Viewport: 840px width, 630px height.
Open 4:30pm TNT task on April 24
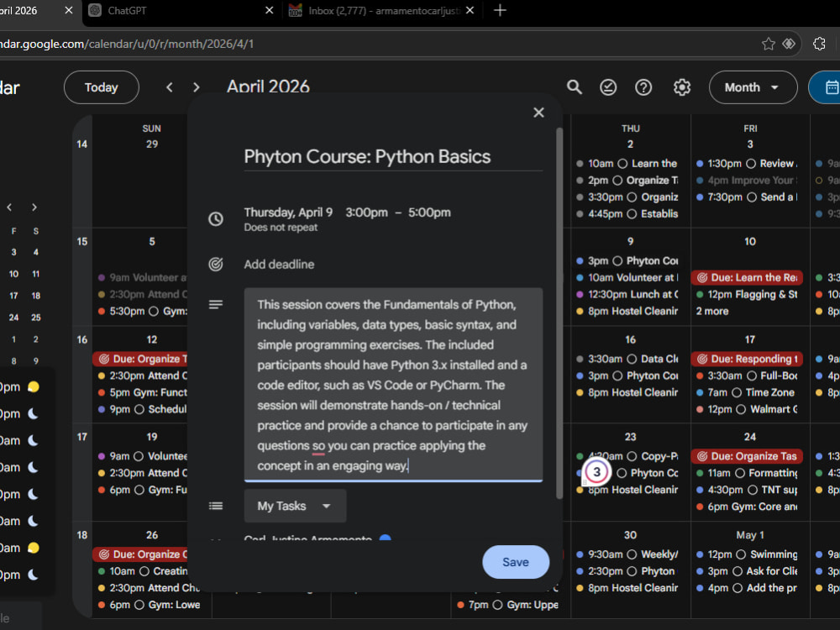(747, 491)
